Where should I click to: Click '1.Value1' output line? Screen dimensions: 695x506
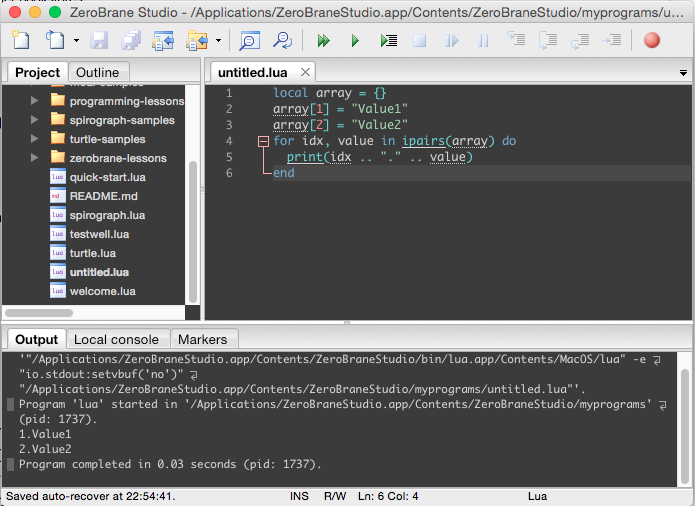[x=45, y=434]
